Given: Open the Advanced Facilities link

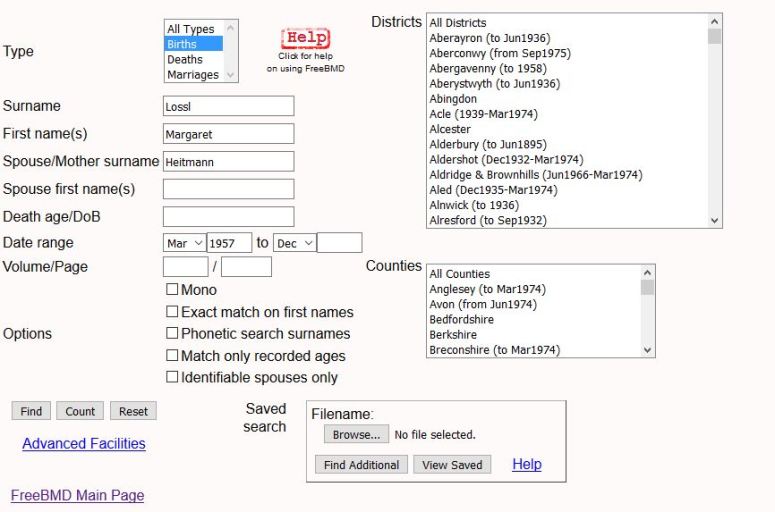Looking at the screenshot, I should [x=84, y=443].
